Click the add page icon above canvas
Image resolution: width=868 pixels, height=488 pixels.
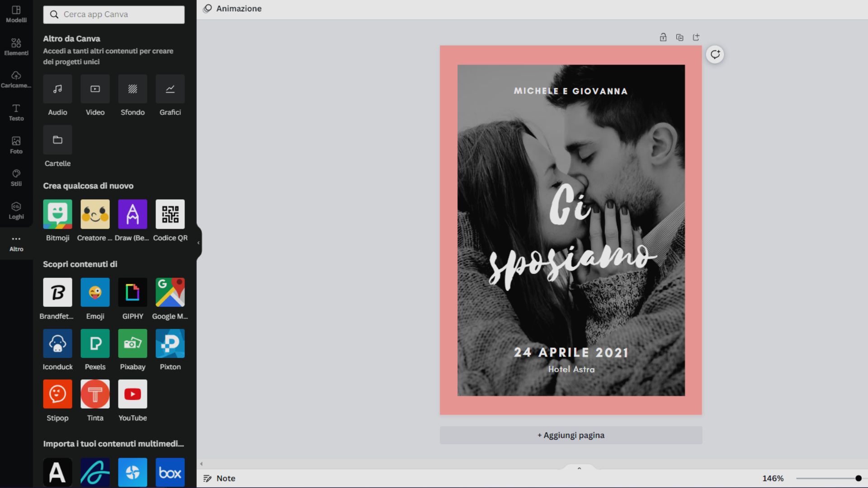696,38
